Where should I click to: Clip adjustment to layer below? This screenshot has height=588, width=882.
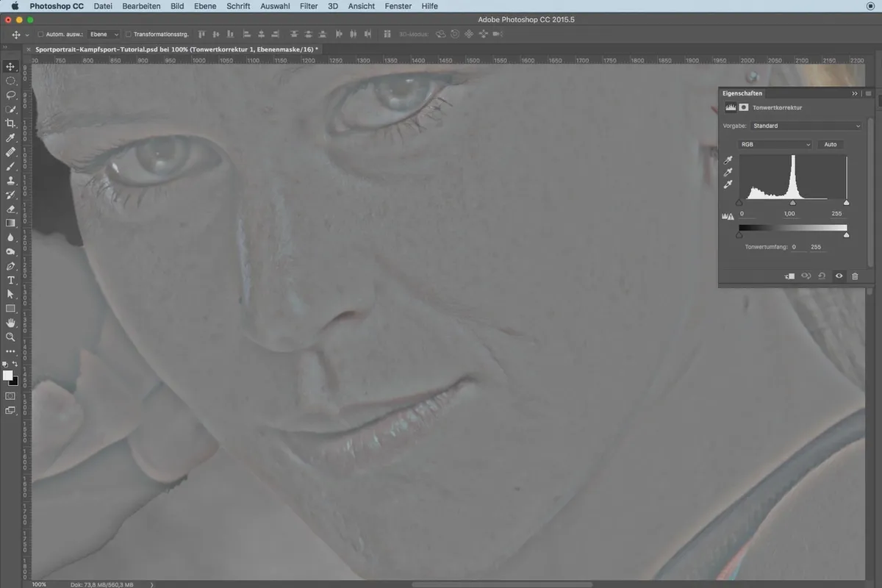coord(789,276)
